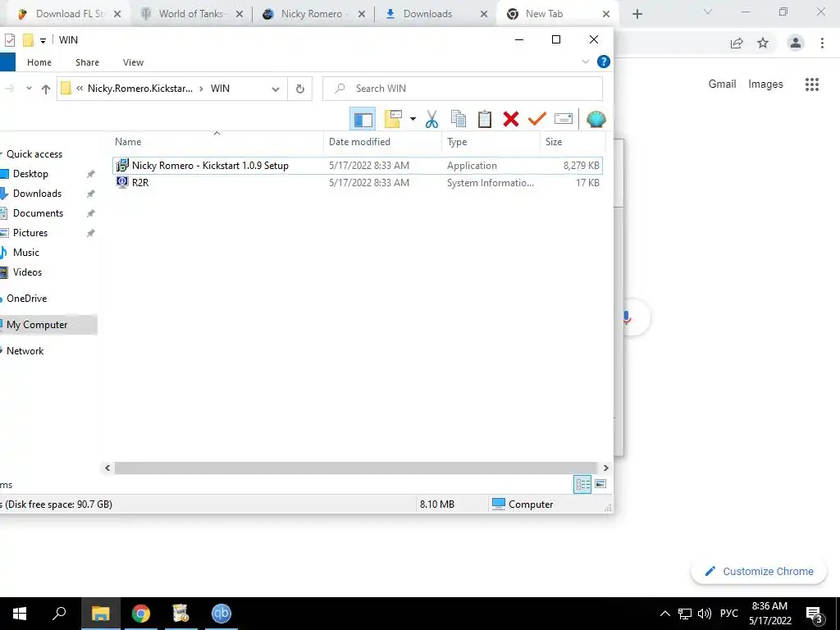Sort by Size column header
The image size is (840, 630).
(572, 141)
